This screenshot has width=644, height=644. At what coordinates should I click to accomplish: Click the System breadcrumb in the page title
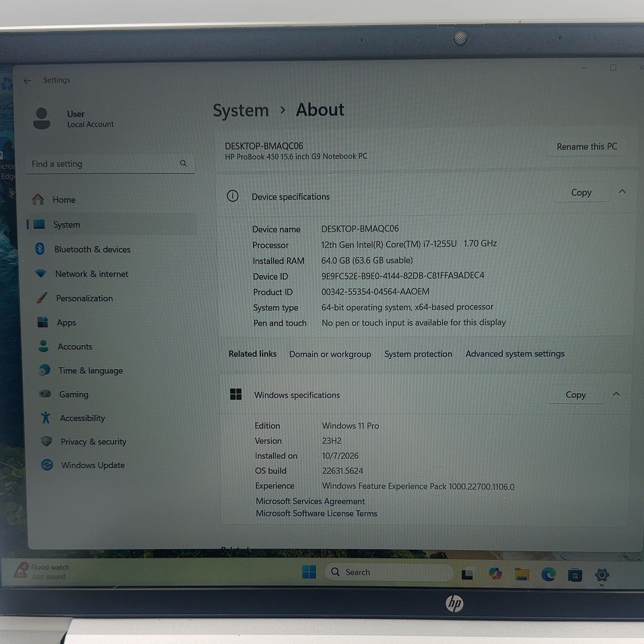(240, 111)
